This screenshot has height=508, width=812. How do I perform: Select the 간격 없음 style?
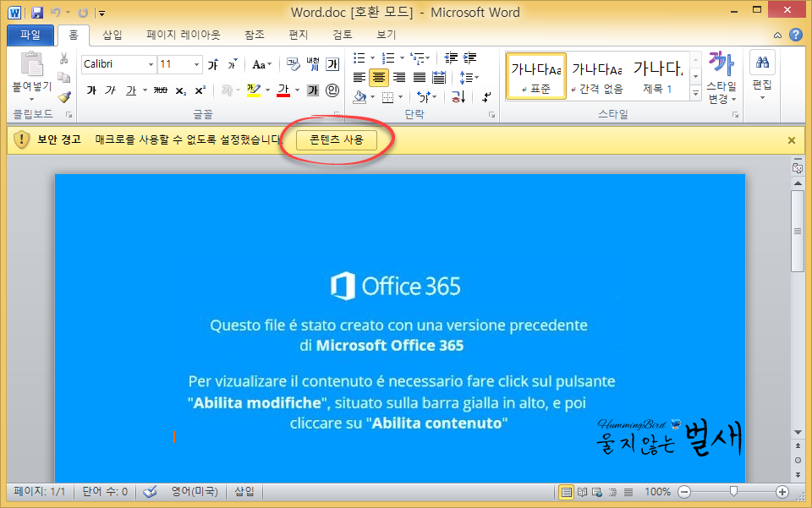click(597, 76)
